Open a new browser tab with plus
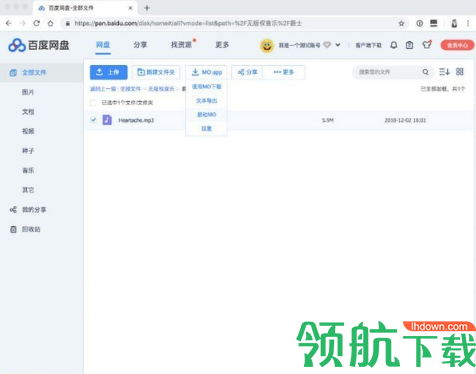Screen dimensions: 476x374 [x=147, y=8]
